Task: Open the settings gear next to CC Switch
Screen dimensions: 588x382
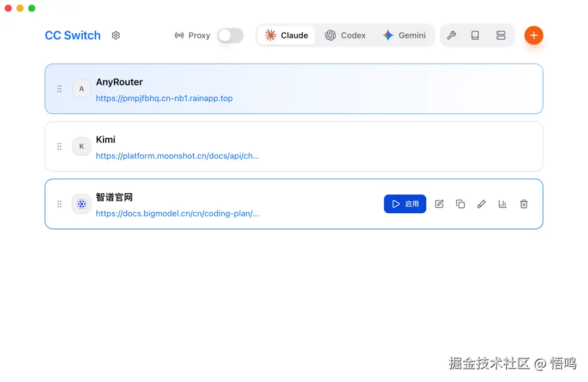Action: pos(115,35)
